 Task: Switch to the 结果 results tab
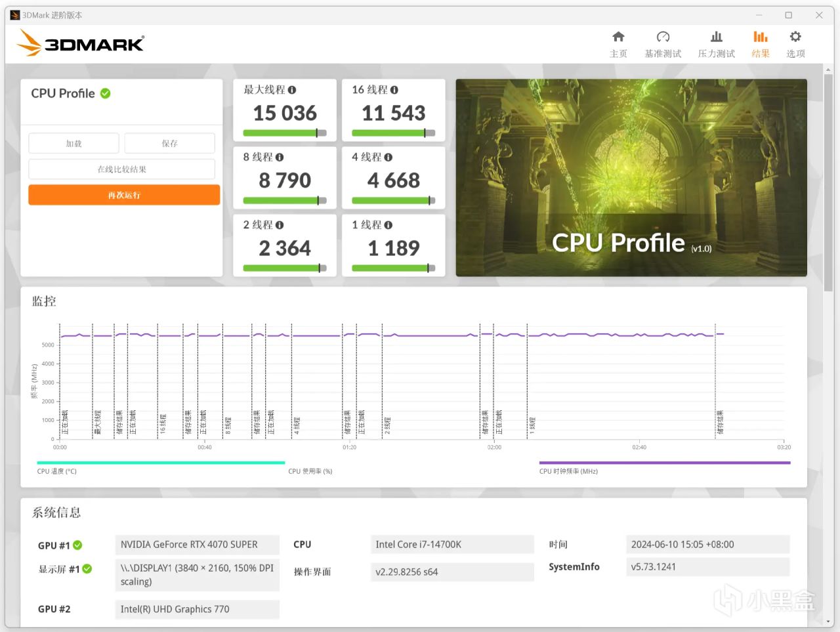[761, 44]
